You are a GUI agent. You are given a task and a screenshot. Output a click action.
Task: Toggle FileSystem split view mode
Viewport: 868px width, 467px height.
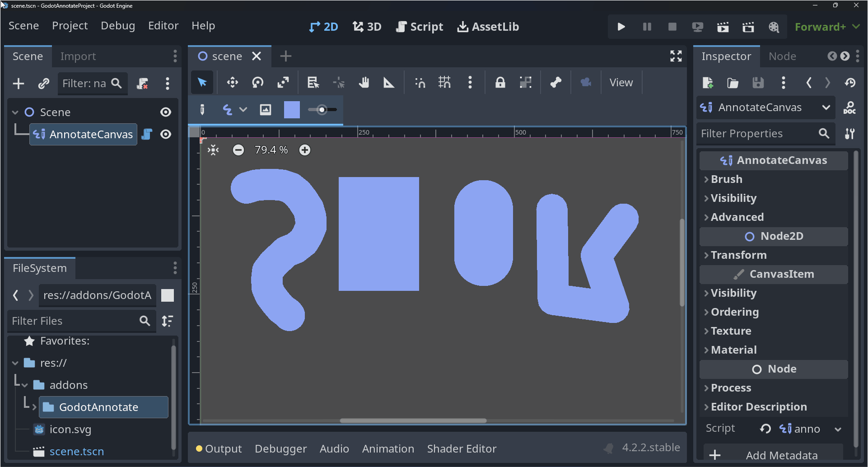(x=168, y=295)
